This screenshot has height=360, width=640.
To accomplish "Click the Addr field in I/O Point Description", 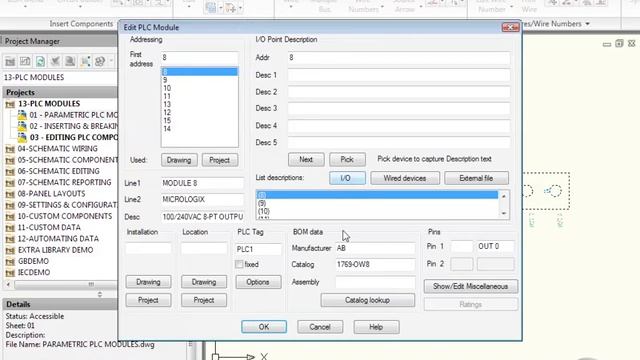I will click(x=398, y=58).
